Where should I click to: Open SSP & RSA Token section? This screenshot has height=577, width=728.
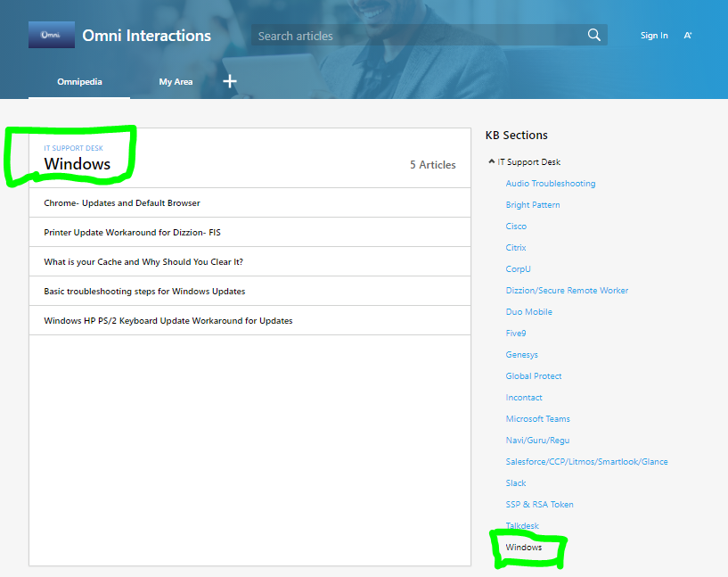[539, 504]
